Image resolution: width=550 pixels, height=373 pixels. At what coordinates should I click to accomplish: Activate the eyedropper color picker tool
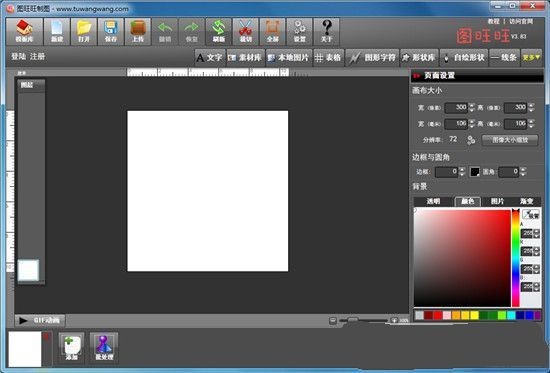[531, 214]
